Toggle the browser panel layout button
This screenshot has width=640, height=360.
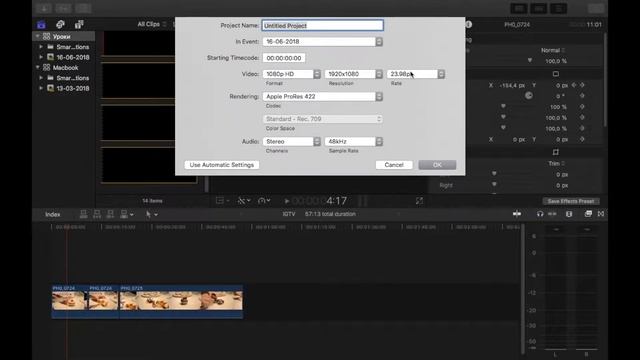[519, 8]
